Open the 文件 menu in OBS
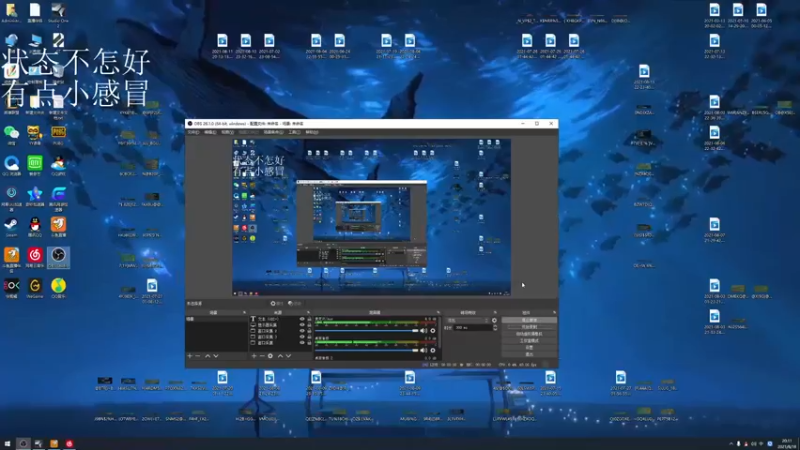Viewport: 800px width, 450px height. 193,132
